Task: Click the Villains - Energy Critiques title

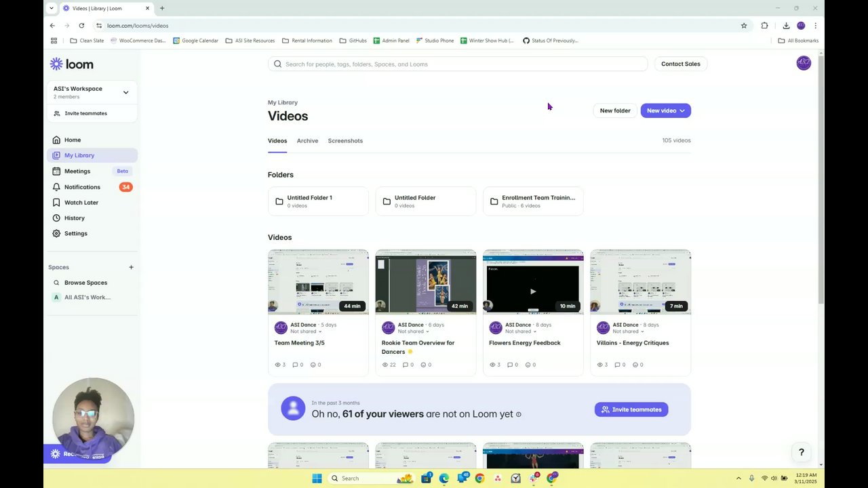Action: coord(633,343)
